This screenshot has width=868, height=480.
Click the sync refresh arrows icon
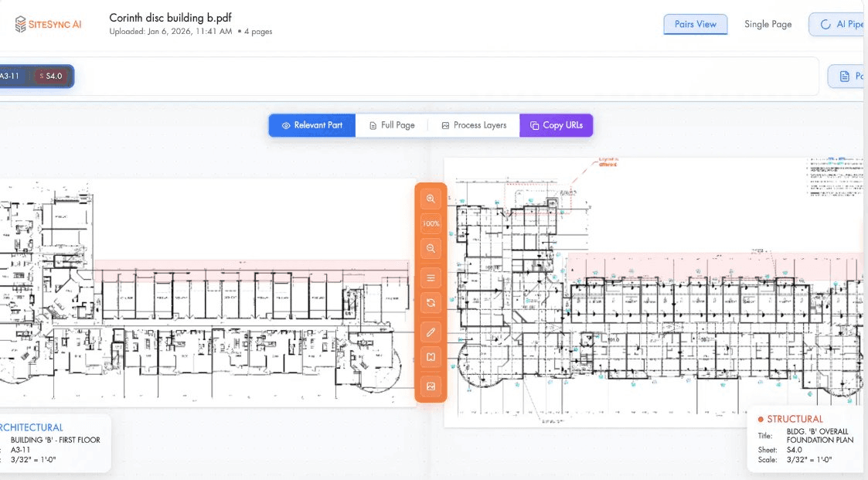pos(431,304)
